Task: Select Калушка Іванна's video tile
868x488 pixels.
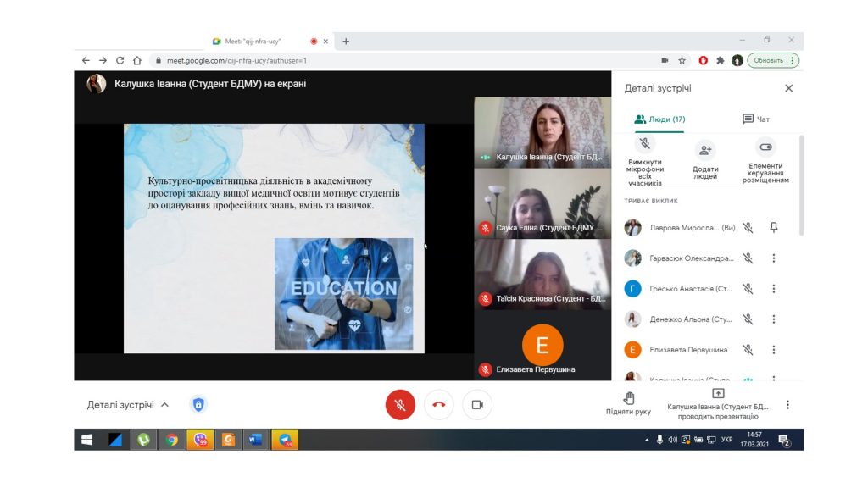Action: click(542, 131)
